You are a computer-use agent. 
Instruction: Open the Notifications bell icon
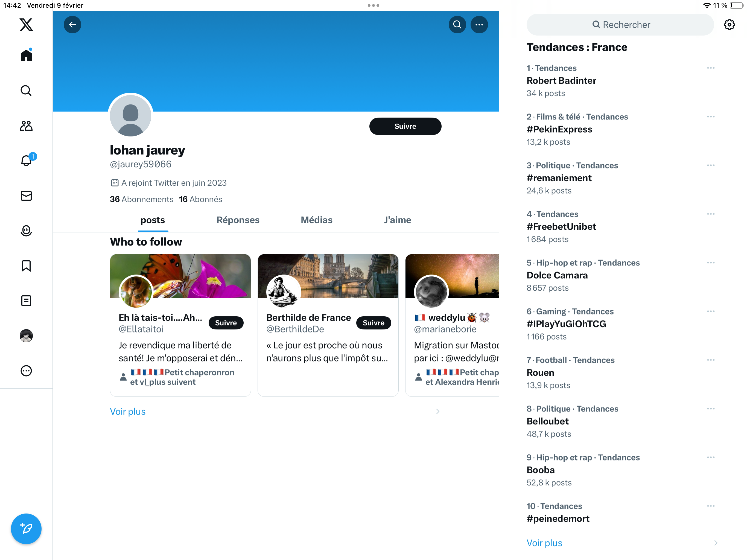(x=26, y=161)
